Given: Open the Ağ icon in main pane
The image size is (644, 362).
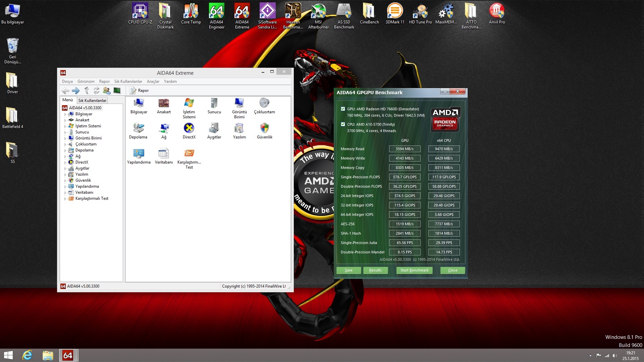Looking at the screenshot, I should (164, 131).
